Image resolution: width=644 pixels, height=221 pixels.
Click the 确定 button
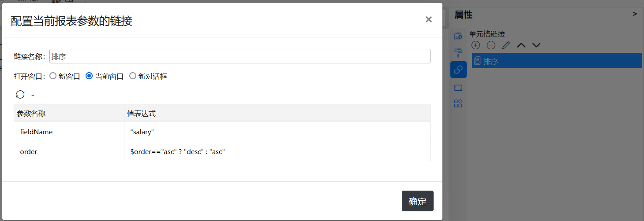(x=418, y=201)
